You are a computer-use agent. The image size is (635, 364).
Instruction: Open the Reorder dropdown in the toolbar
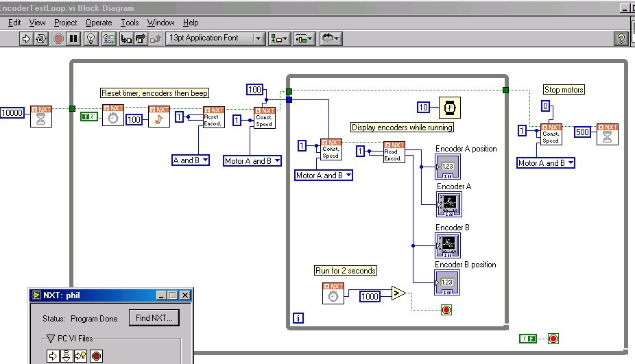tap(331, 39)
